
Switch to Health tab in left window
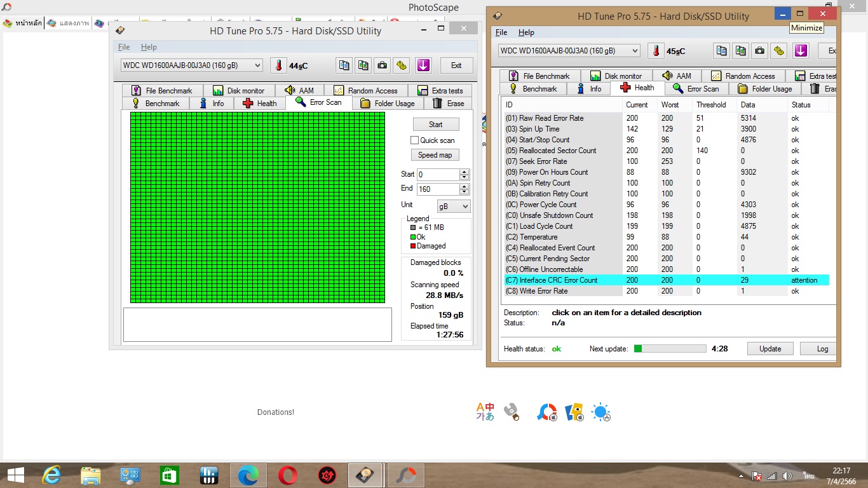pos(259,104)
